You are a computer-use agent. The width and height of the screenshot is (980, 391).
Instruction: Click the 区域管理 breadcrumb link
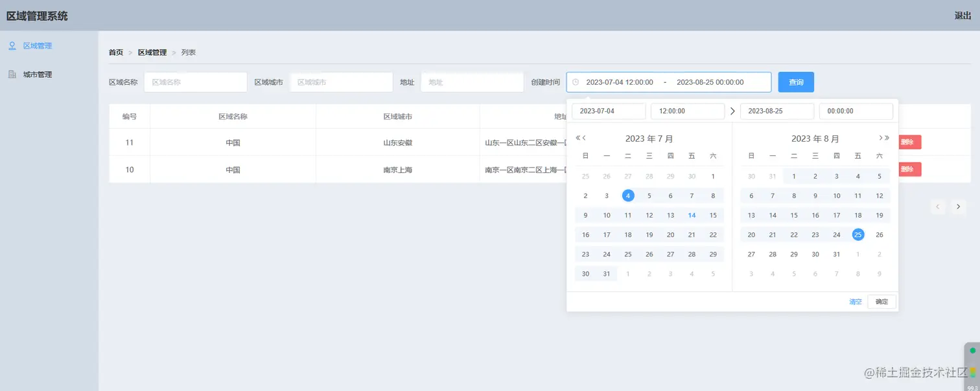tap(152, 52)
